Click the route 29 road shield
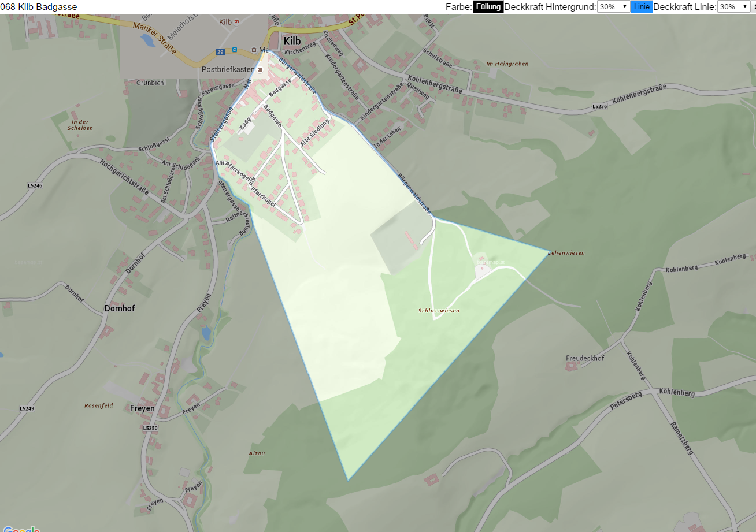Viewport: 756px width, 532px height. point(220,51)
